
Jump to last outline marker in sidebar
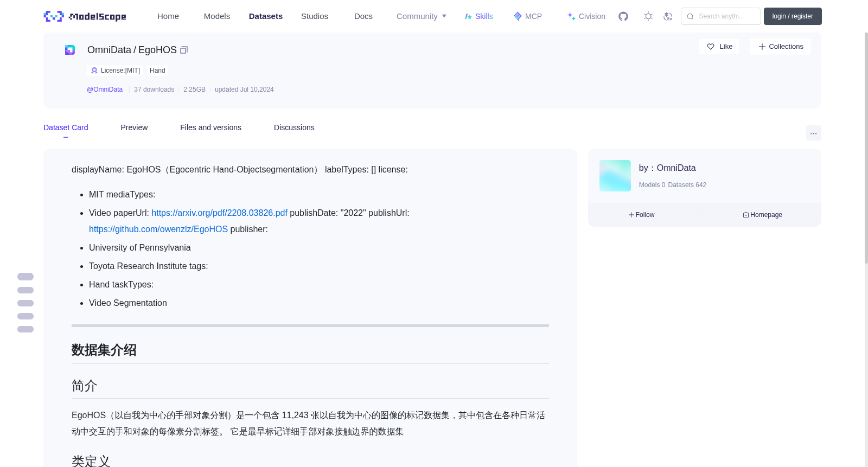tap(25, 329)
